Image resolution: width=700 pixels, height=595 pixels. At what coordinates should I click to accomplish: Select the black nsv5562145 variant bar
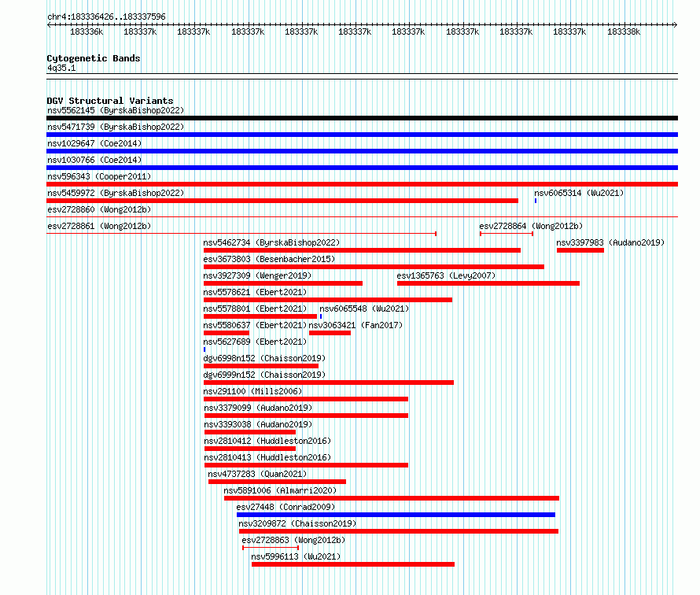362,118
